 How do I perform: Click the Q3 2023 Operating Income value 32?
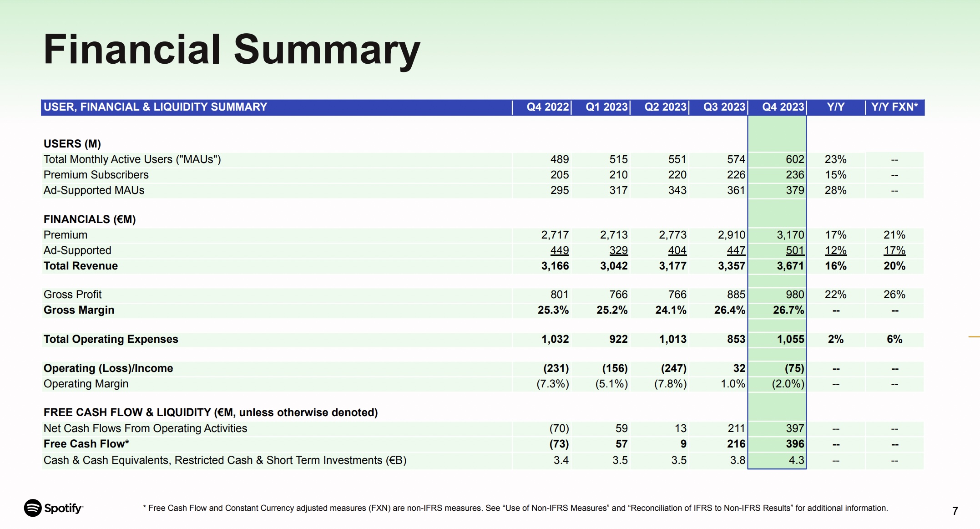pos(739,368)
